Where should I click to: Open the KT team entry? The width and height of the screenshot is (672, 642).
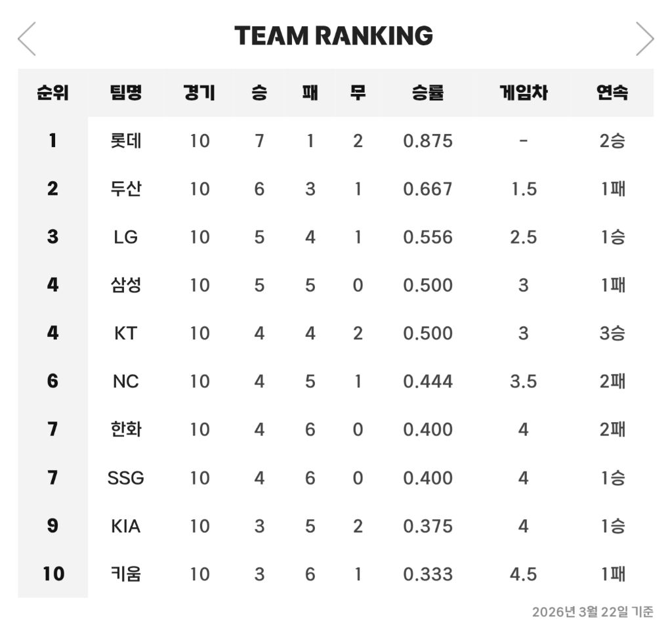click(125, 333)
